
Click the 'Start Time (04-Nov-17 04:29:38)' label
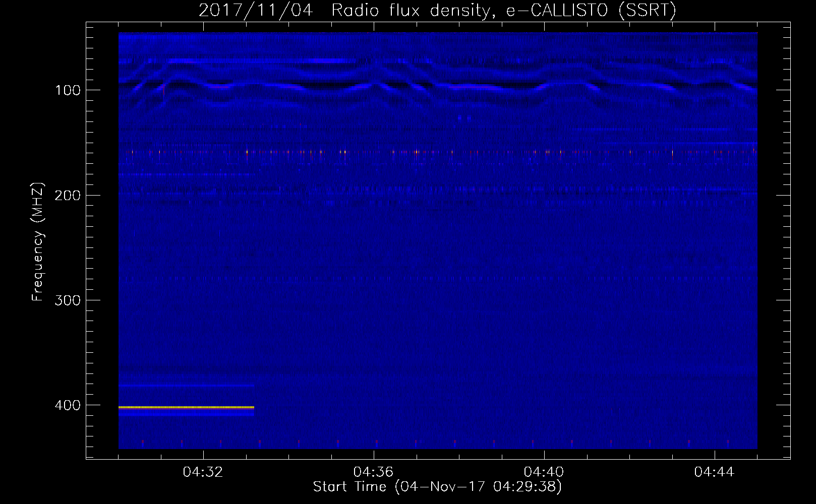[x=437, y=487]
